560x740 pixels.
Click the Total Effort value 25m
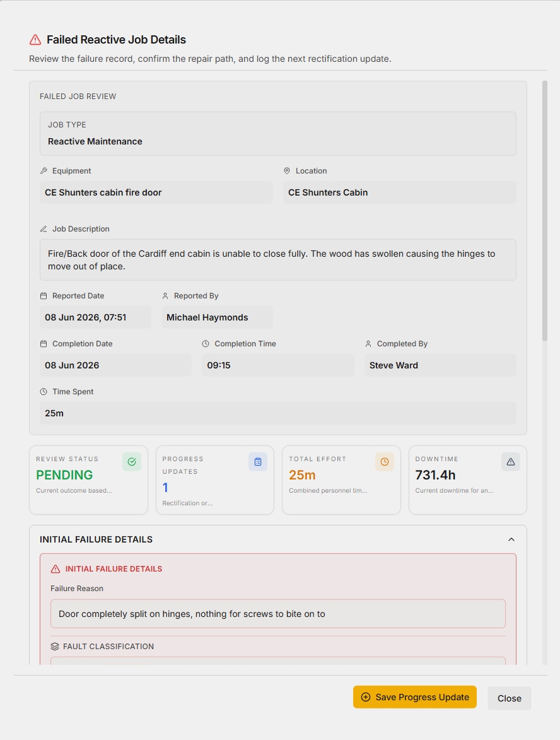pos(302,475)
